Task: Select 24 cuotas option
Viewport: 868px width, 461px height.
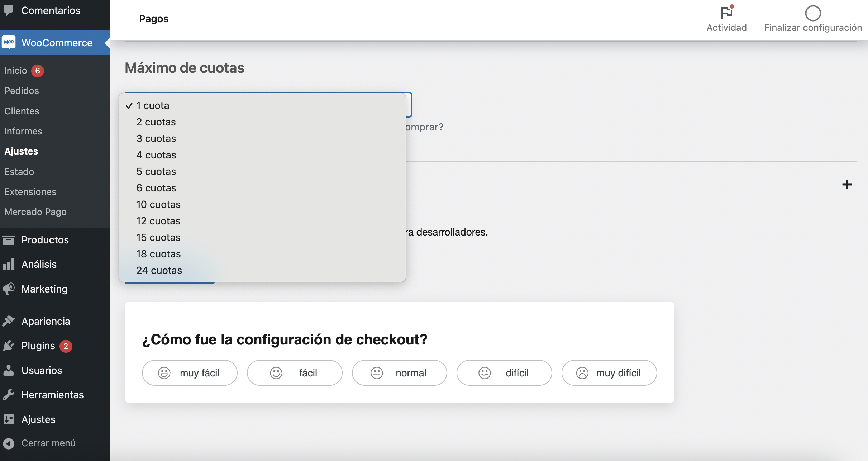Action: [262, 270]
